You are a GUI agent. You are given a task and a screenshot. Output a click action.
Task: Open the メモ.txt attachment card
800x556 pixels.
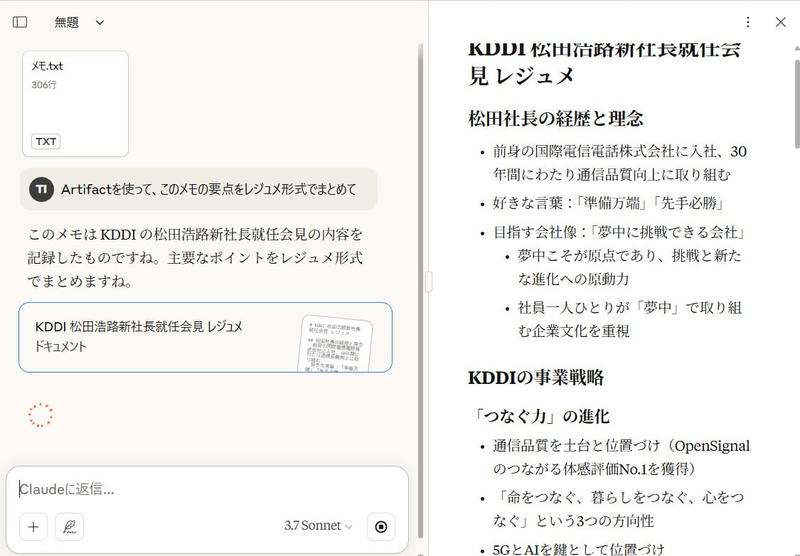point(76,104)
